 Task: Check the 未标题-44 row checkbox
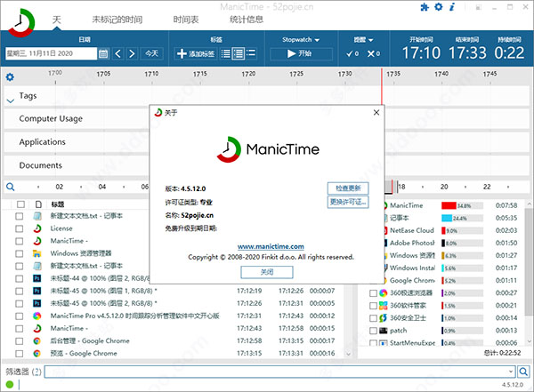(20, 279)
